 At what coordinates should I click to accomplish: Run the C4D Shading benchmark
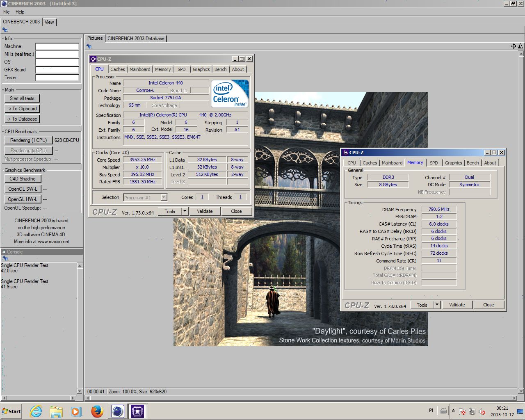pyautogui.click(x=23, y=179)
